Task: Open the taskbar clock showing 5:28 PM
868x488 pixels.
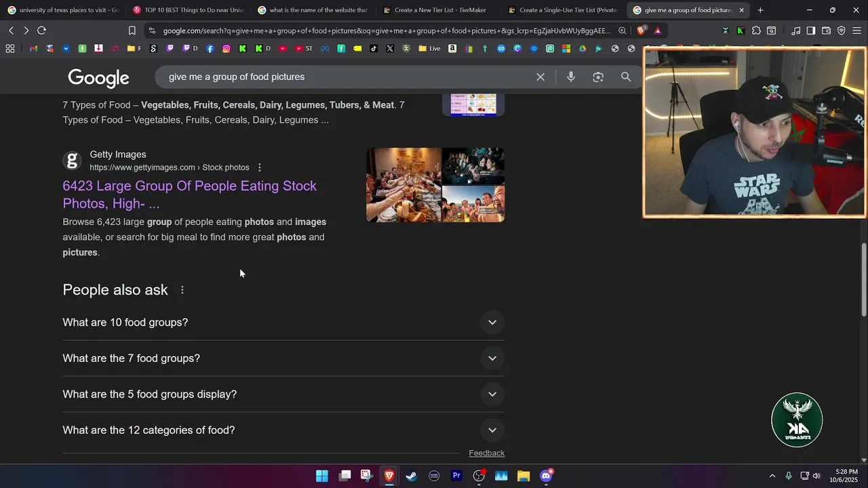Action: 844,476
